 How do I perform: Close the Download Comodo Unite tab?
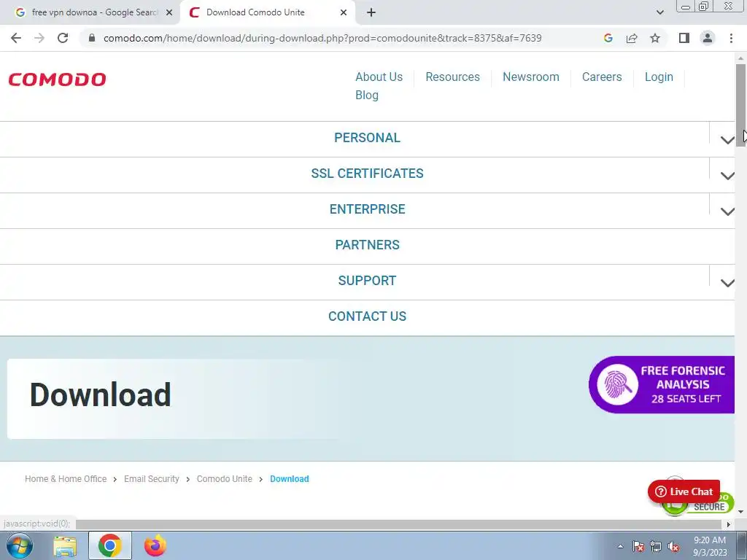coord(344,12)
